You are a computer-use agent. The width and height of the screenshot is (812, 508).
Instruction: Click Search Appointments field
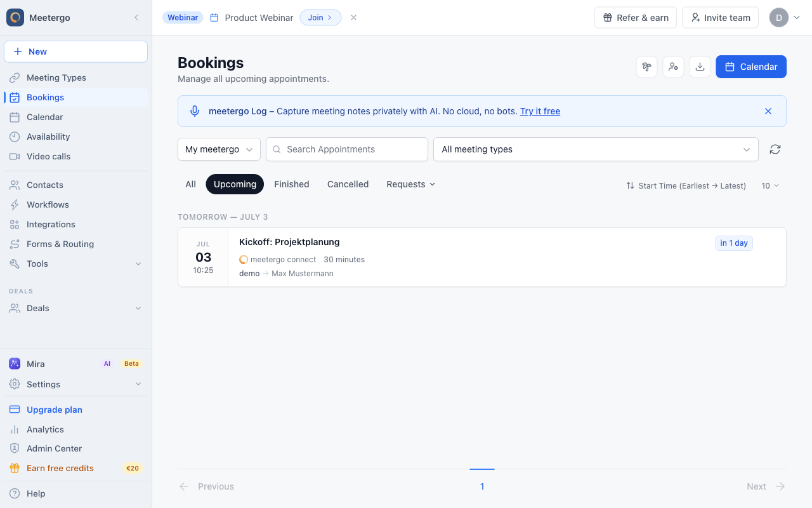point(347,149)
